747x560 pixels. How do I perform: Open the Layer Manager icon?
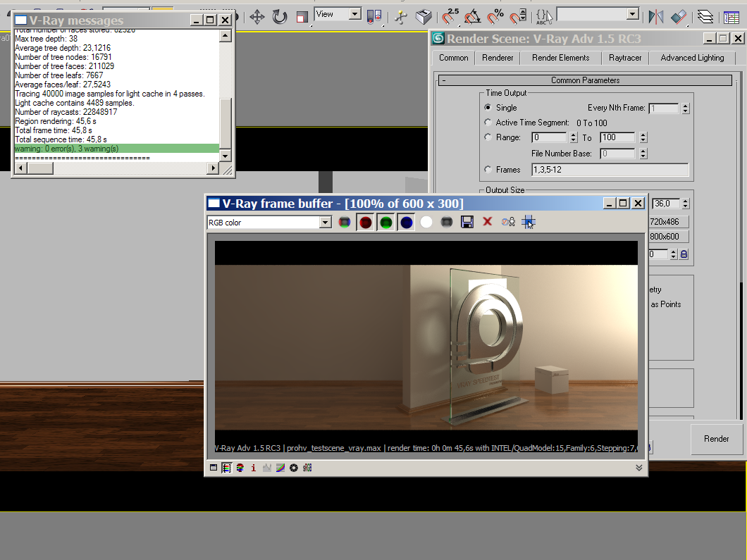[705, 17]
